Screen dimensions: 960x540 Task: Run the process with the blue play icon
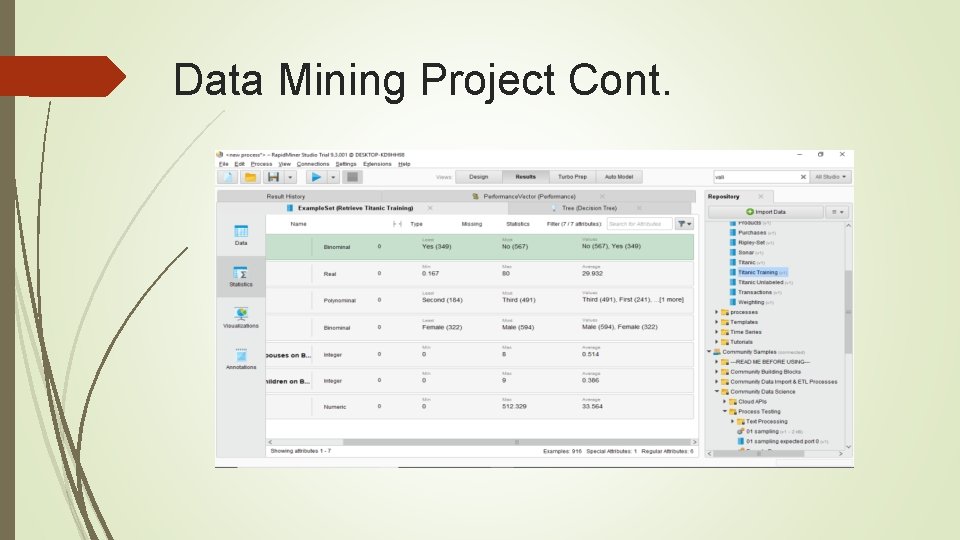[x=316, y=177]
